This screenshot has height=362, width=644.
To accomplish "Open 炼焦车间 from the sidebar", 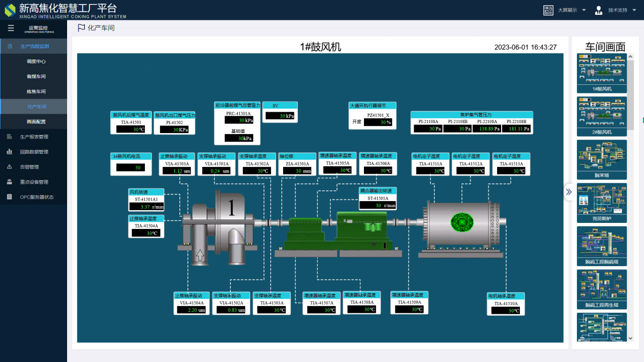I will [36, 91].
